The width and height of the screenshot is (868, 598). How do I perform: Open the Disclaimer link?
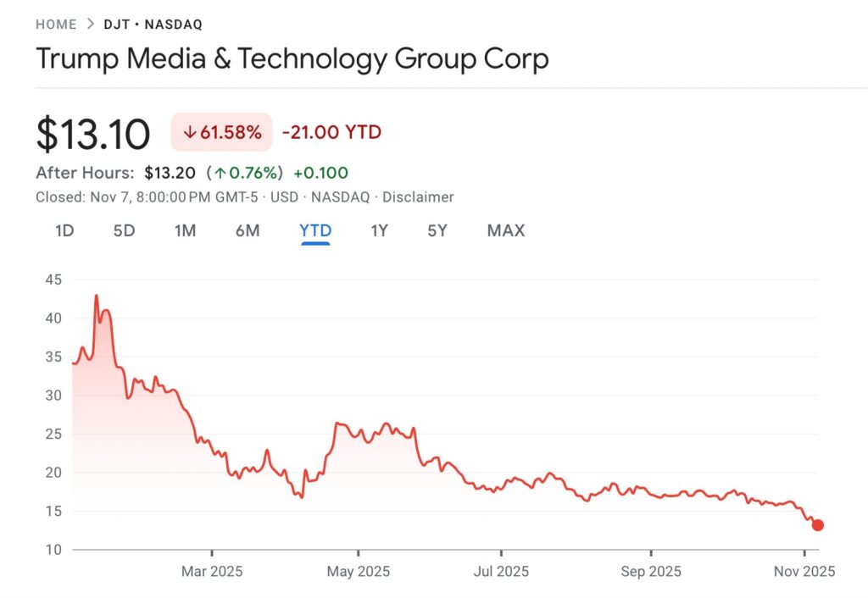click(419, 197)
